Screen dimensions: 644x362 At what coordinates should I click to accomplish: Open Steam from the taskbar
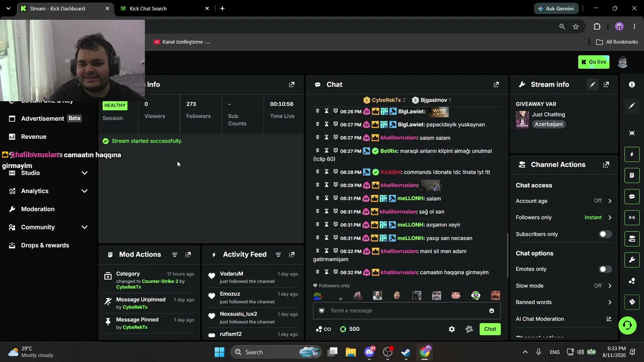click(x=406, y=352)
